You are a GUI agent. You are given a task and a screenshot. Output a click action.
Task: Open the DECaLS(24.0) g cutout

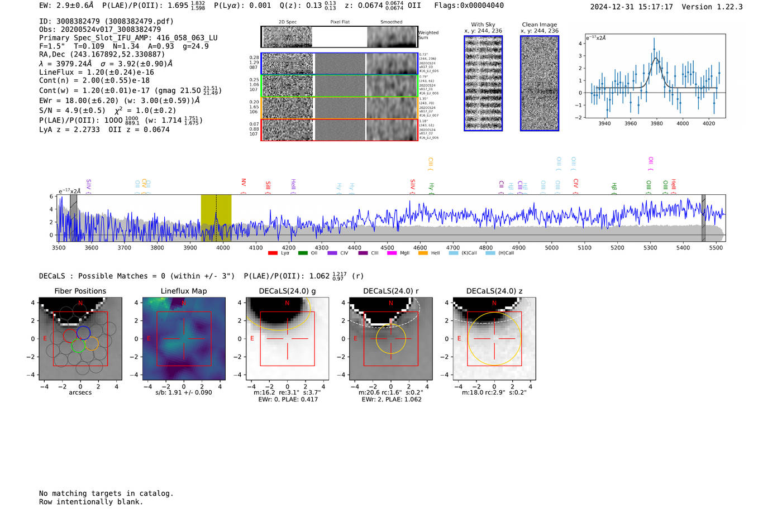287,338
